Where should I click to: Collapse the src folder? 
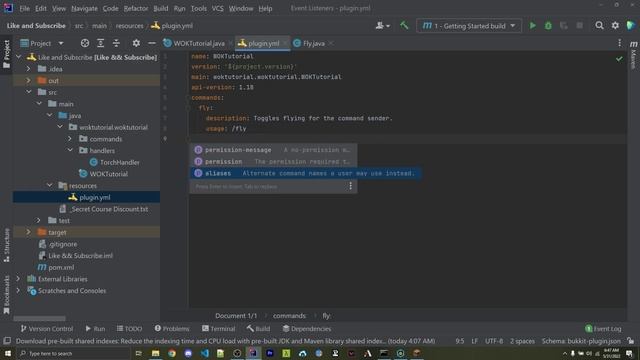pos(29,92)
